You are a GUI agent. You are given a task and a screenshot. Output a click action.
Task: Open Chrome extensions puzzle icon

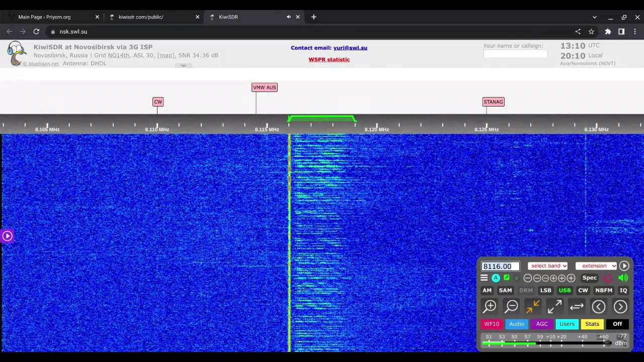pos(608,31)
